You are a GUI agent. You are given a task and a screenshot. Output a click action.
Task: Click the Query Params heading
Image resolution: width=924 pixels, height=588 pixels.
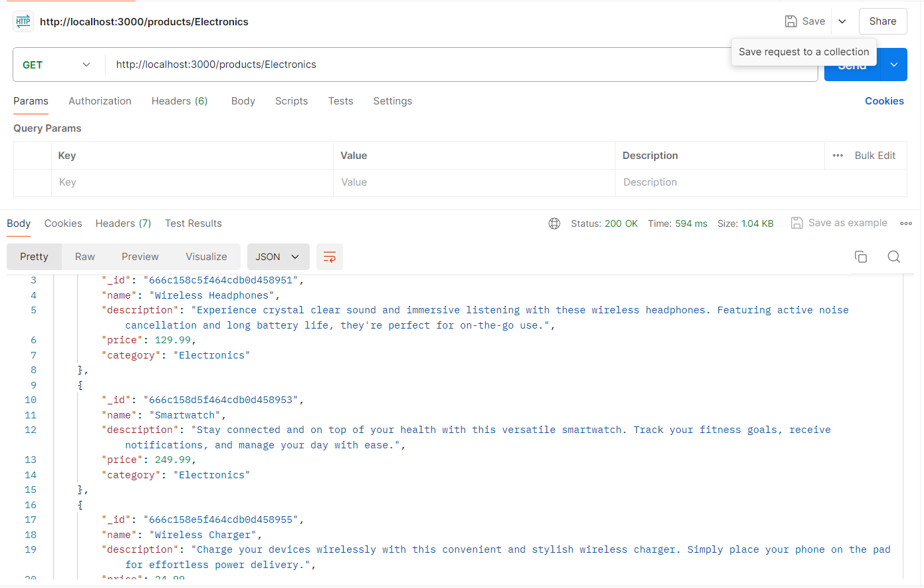click(47, 128)
